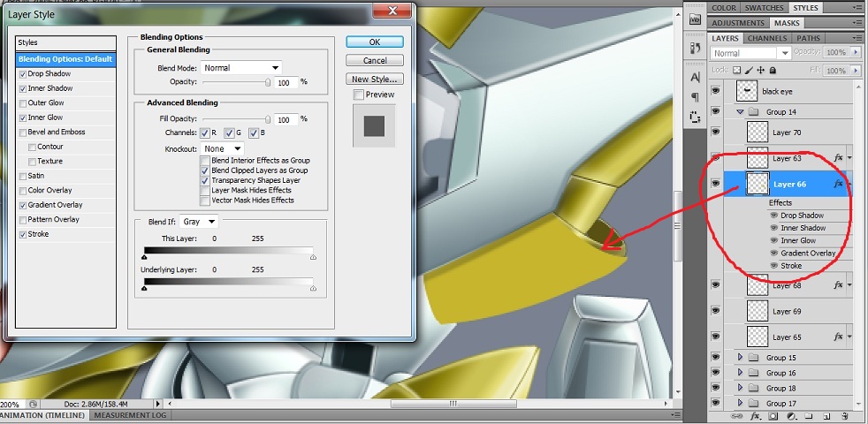Click Cancel in Layer Style dialog
Screen dimensions: 868x424
coord(375,60)
